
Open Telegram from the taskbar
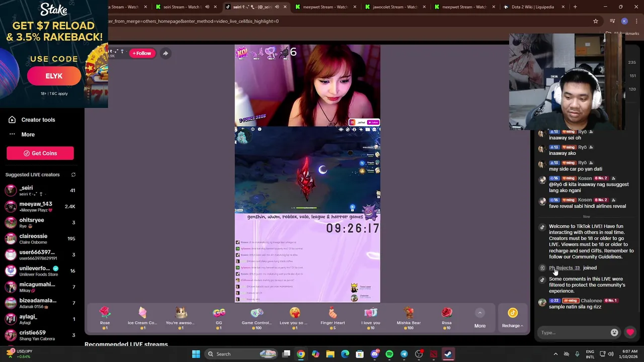click(404, 354)
